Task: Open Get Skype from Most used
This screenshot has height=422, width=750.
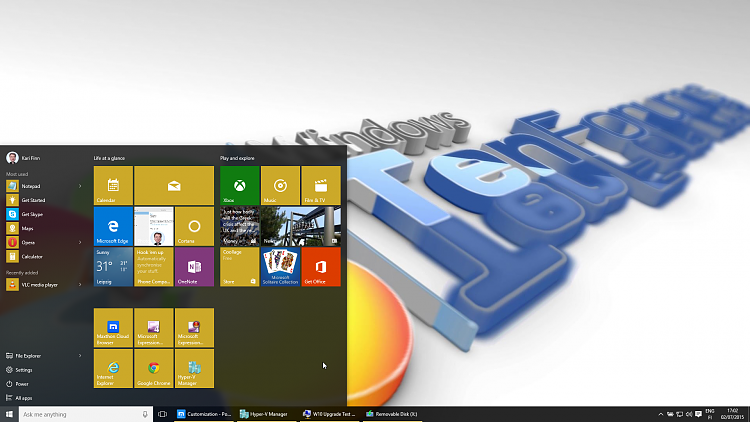Action: (x=44, y=214)
